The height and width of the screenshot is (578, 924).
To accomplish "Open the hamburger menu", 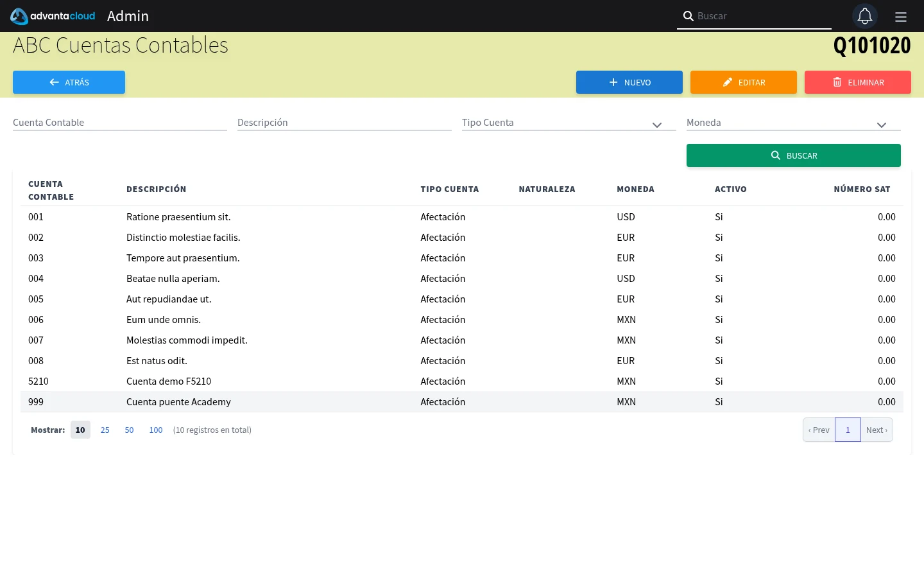I will (901, 17).
